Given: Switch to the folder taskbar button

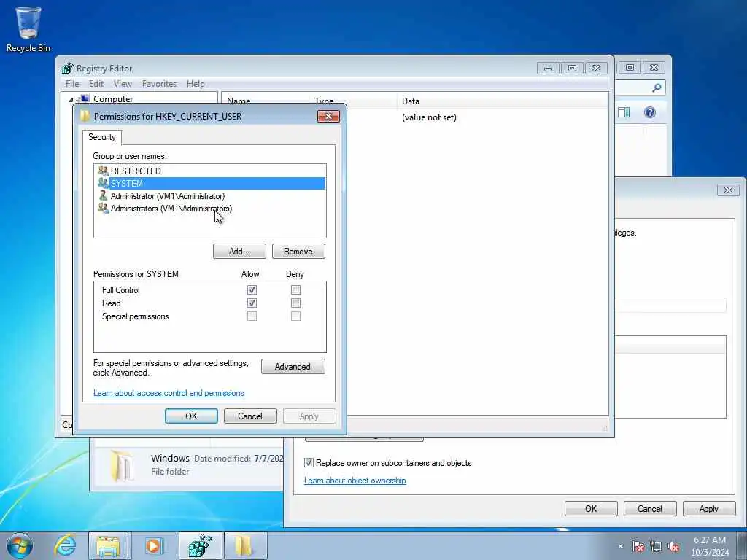Looking at the screenshot, I should coord(244,545).
